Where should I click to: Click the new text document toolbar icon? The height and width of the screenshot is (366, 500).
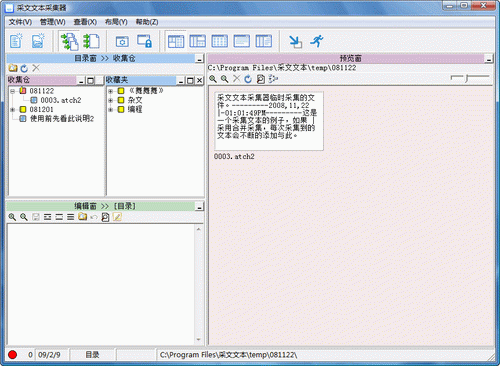point(16,41)
